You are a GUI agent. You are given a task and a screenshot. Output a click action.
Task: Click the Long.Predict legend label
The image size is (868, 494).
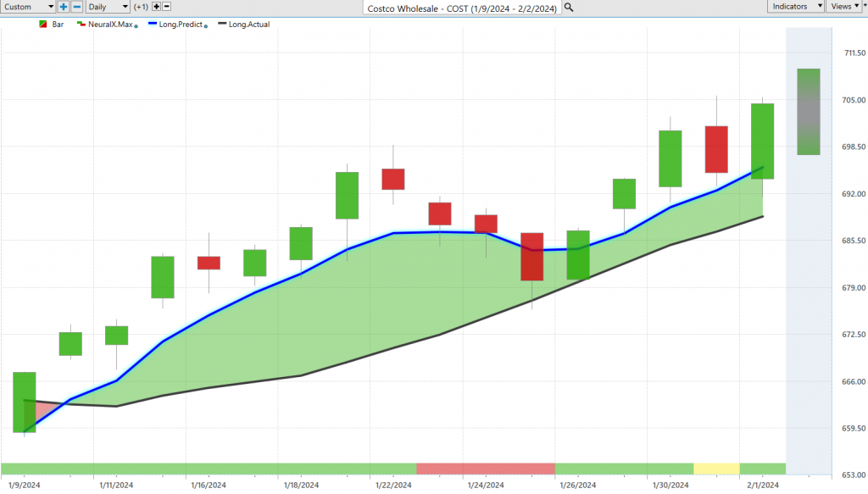point(181,25)
